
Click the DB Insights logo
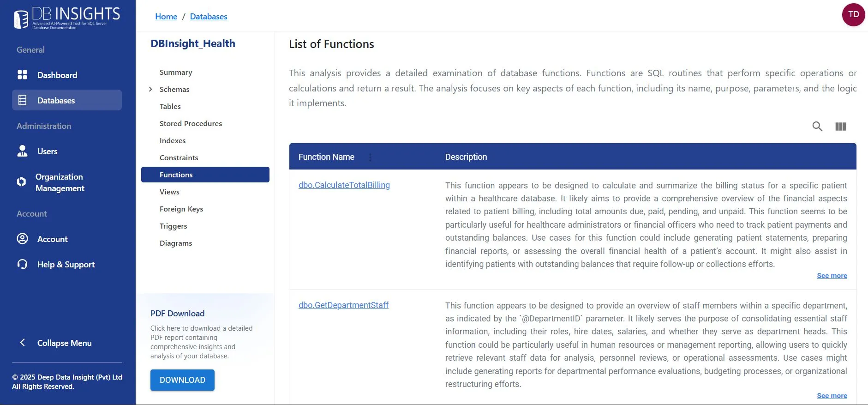pos(67,18)
